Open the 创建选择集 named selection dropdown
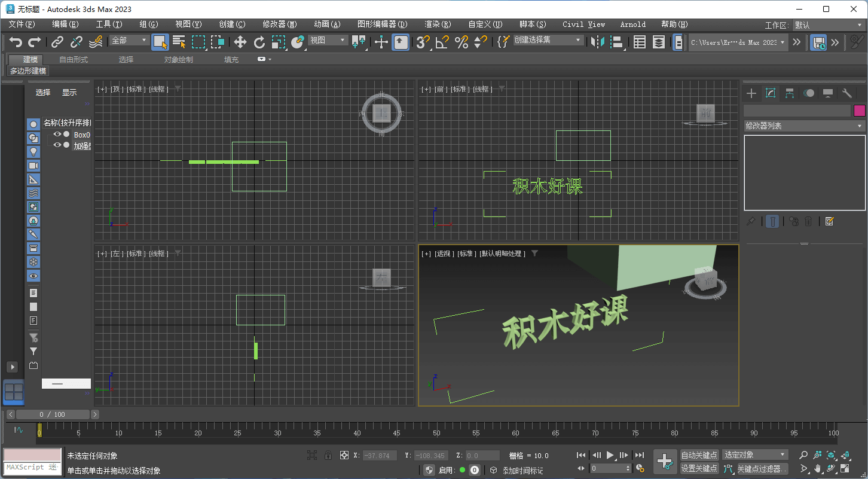Viewport: 868px width, 479px height. point(548,40)
